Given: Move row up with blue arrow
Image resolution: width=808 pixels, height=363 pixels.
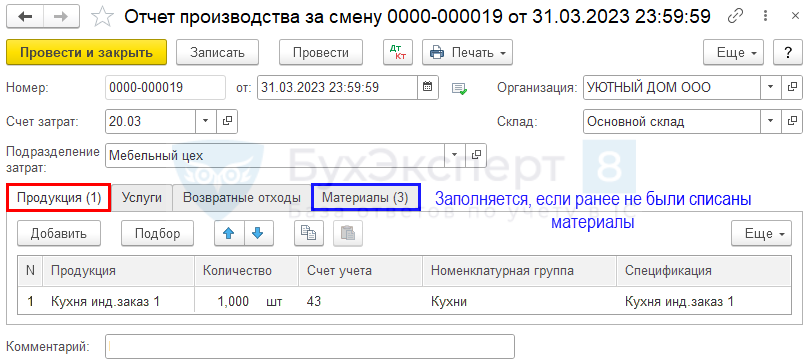Looking at the screenshot, I should tap(229, 234).
